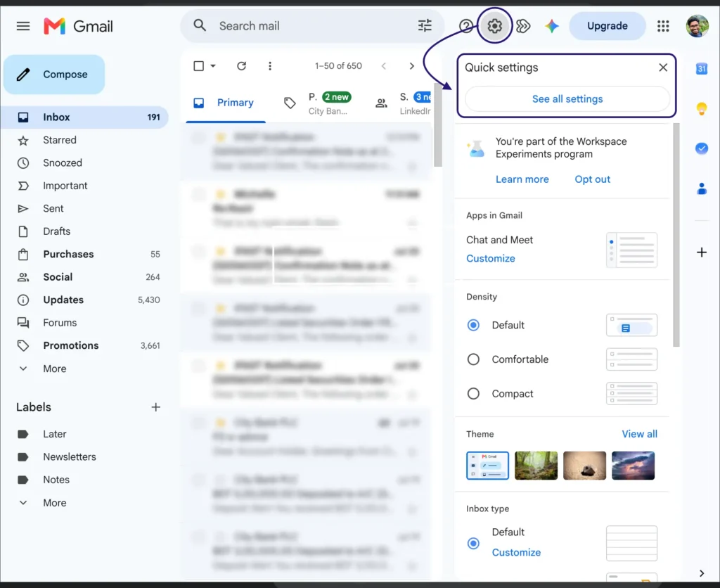The height and width of the screenshot is (588, 720).
Task: Customize Chat and Meet link
Action: tap(490, 259)
